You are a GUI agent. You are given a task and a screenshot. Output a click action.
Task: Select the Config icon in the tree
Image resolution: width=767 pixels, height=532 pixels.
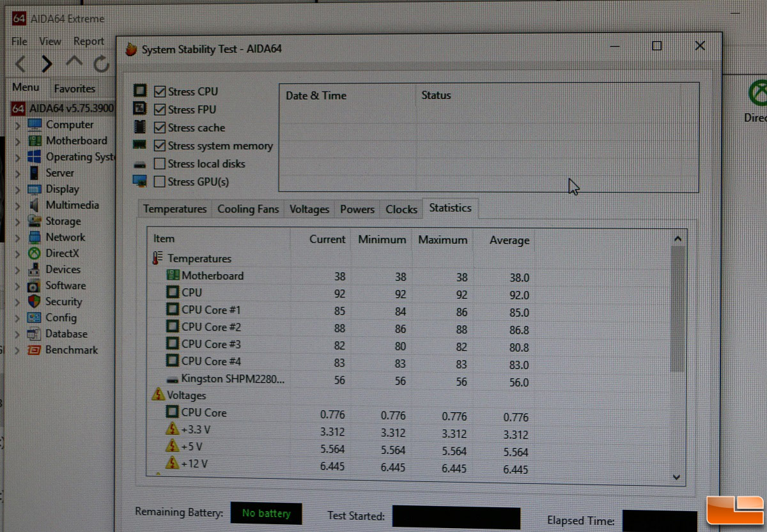point(35,317)
